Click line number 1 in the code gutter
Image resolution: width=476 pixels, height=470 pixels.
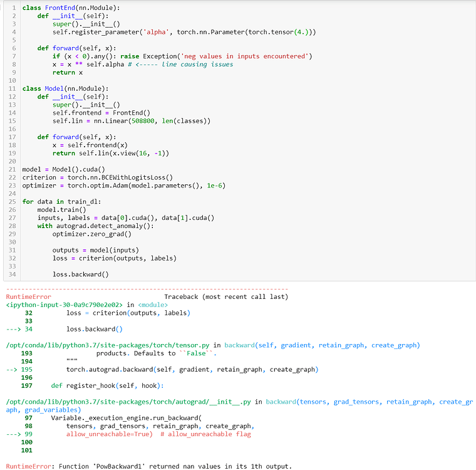tap(13, 8)
